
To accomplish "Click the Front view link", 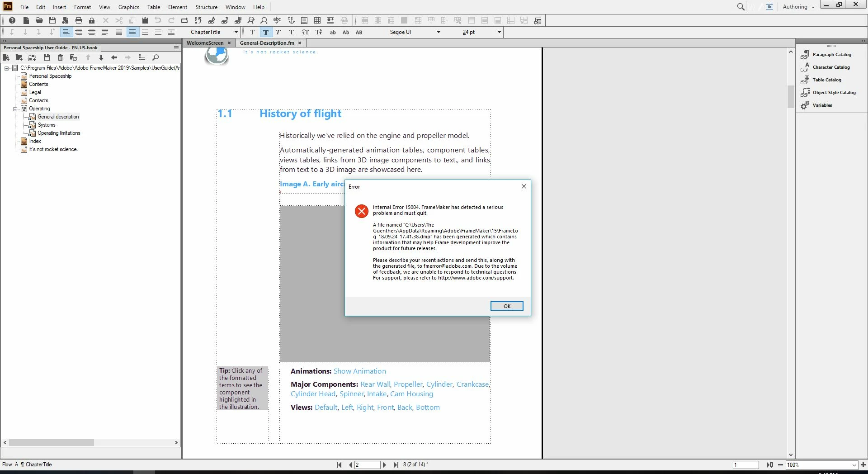I will tap(385, 408).
